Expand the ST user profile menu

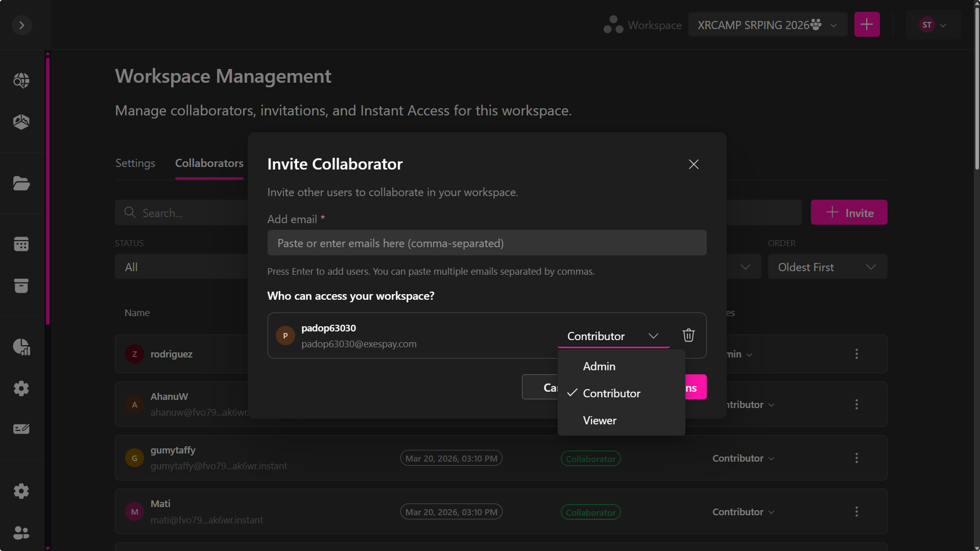pos(933,25)
